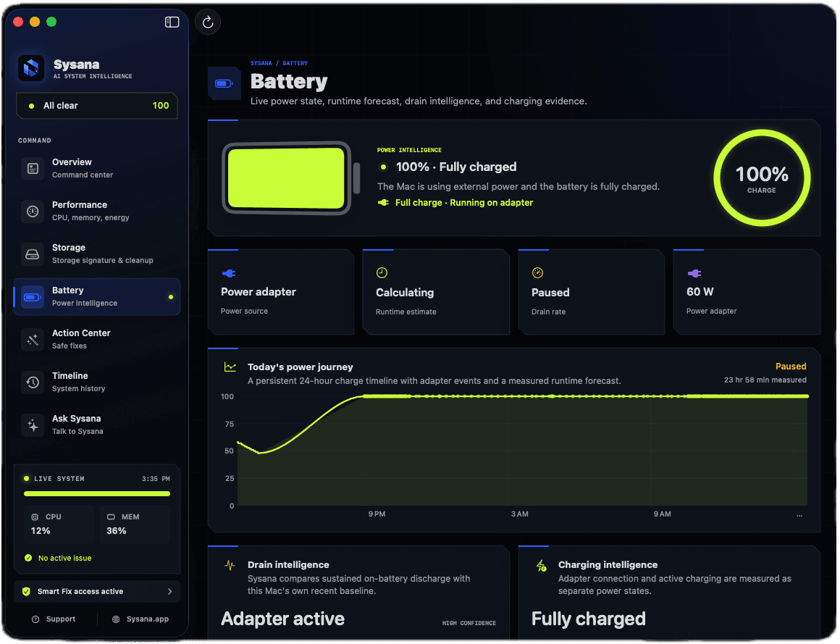The height and width of the screenshot is (644, 840).
Task: Click '3:35 PM' live system time
Action: 156,479
